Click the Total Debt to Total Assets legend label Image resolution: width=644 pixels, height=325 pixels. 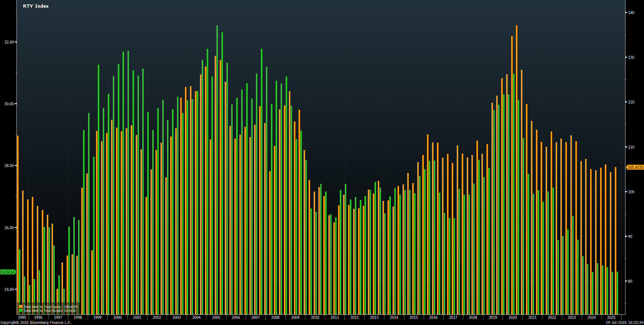click(43, 311)
